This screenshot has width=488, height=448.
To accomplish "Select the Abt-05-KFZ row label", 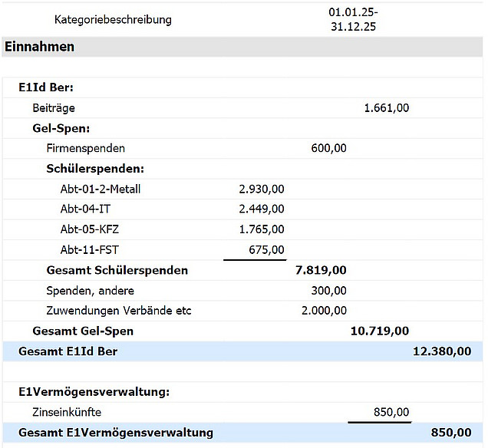I will (x=89, y=229).
